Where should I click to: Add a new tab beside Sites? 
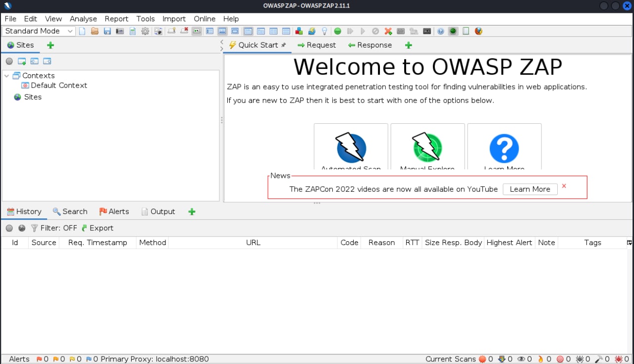coord(50,45)
